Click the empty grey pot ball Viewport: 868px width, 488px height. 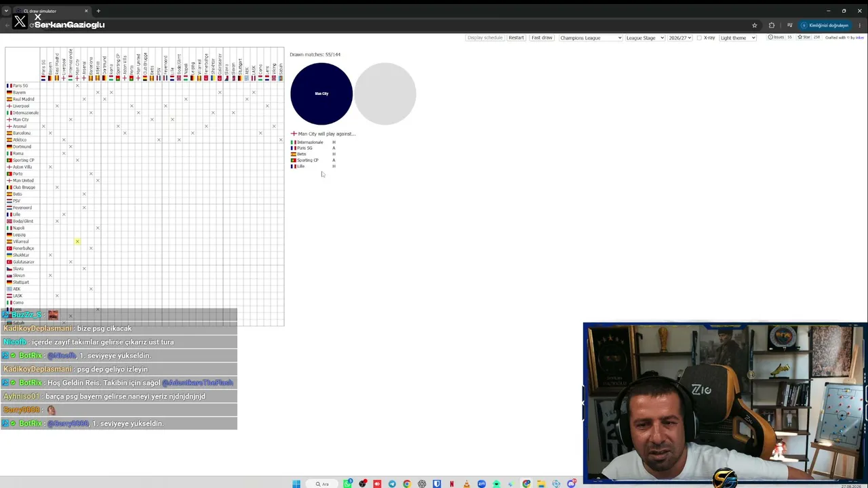385,94
